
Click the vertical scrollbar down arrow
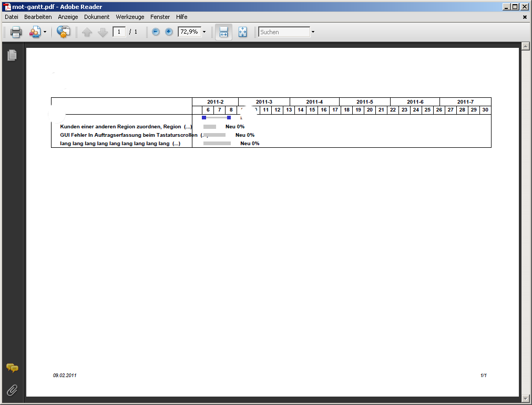[526, 399]
